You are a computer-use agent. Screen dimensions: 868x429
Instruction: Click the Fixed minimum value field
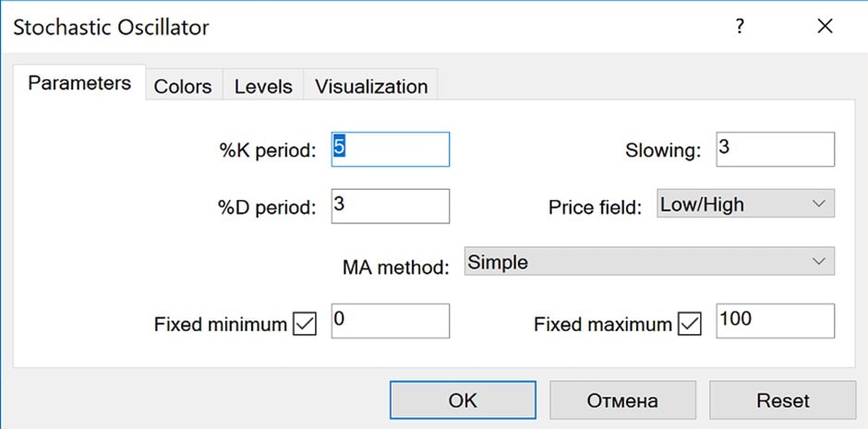[x=390, y=321]
